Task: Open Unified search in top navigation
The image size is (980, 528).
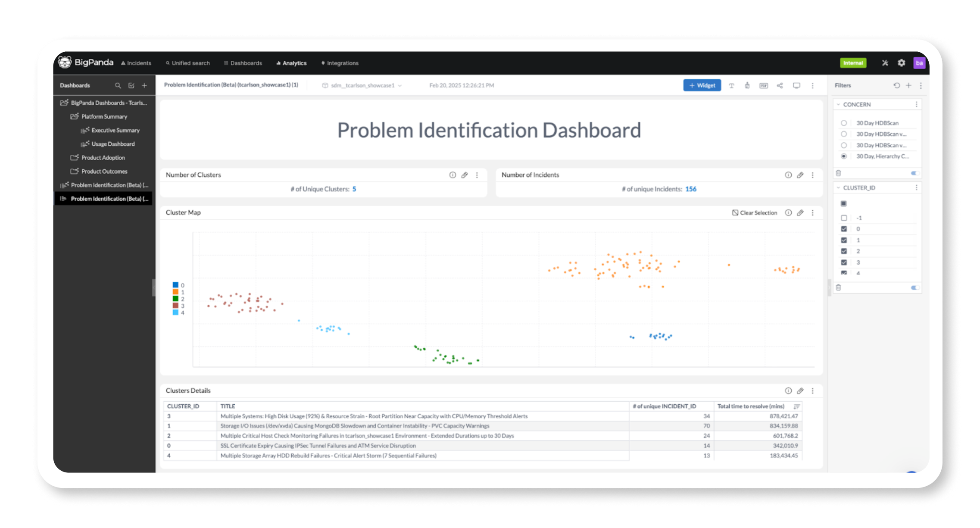Action: 188,63
